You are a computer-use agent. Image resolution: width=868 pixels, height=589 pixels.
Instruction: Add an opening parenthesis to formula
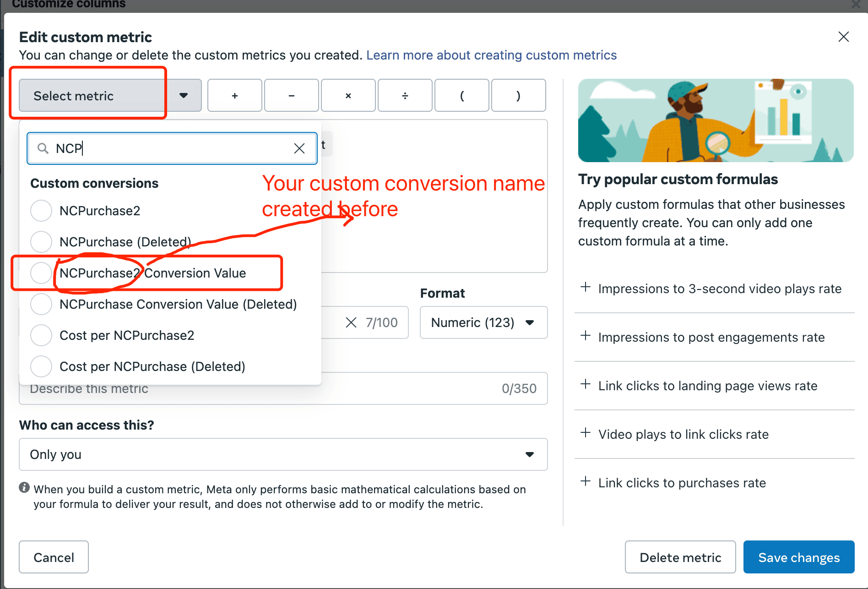(461, 96)
